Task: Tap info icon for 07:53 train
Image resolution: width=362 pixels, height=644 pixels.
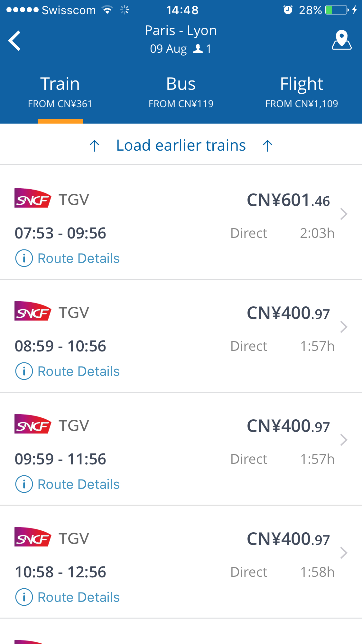Action: (24, 258)
